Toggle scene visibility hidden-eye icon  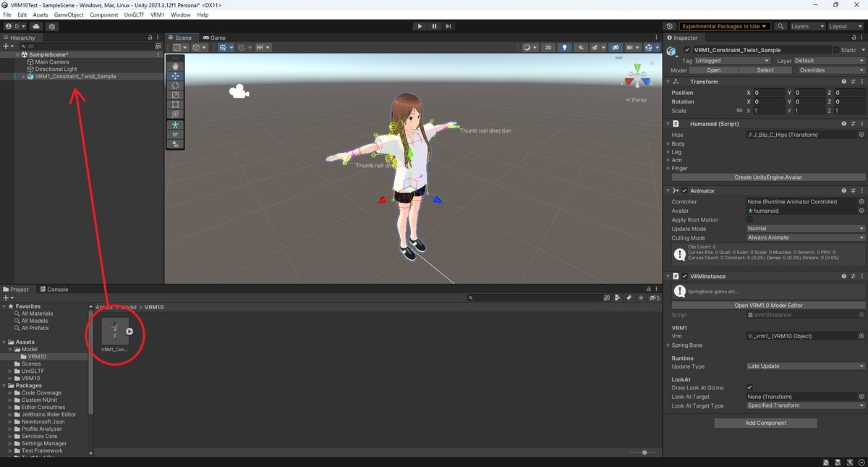click(x=616, y=47)
